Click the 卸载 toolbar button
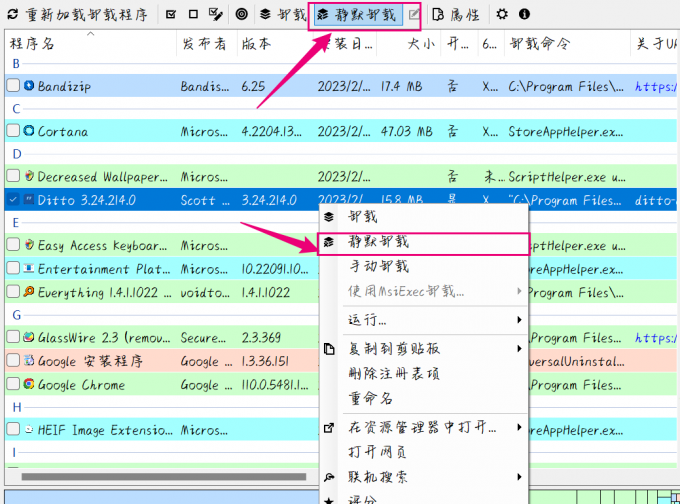 pyautogui.click(x=283, y=14)
